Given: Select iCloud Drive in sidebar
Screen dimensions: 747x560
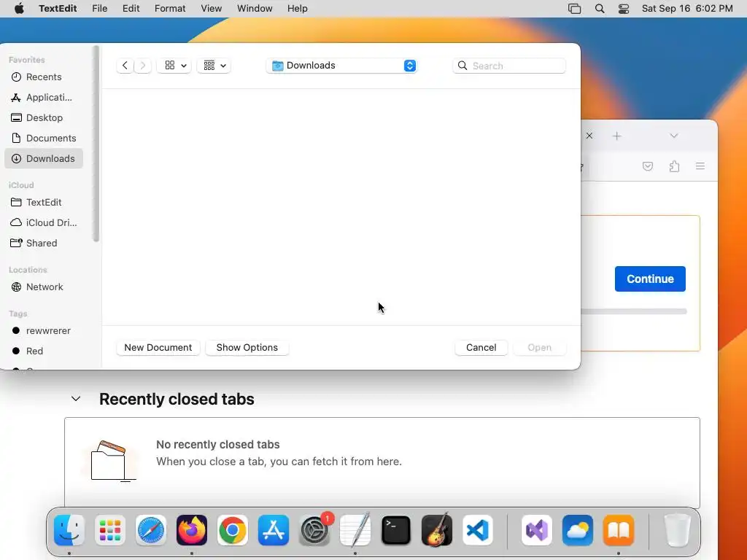Looking at the screenshot, I should pos(43,223).
